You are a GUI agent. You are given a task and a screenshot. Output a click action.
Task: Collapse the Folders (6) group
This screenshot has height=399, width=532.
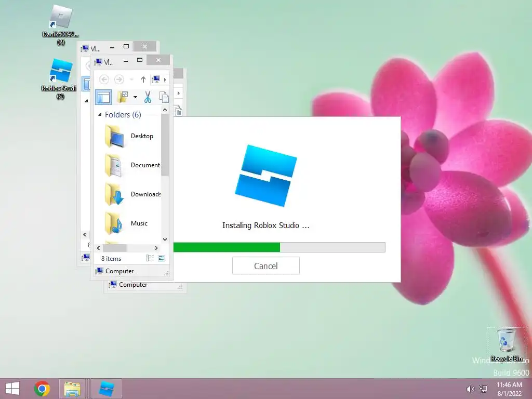click(100, 115)
